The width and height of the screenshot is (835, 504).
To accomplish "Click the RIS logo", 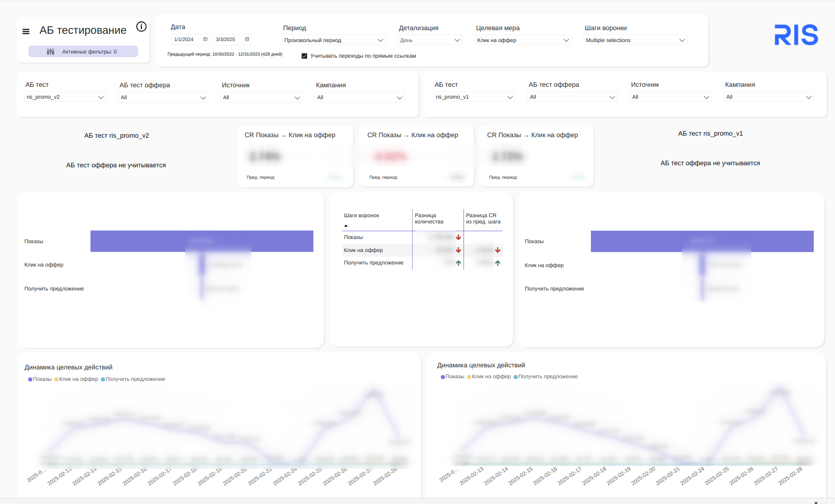I will click(x=796, y=35).
